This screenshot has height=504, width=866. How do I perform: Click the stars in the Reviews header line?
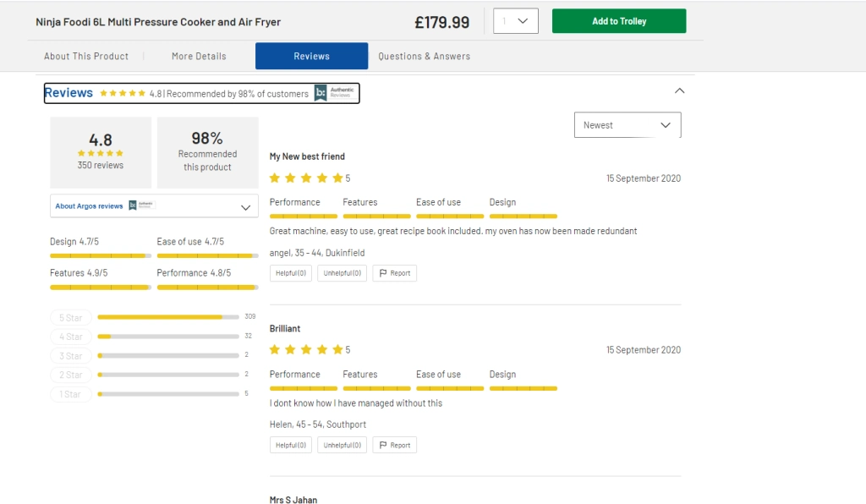point(123,93)
